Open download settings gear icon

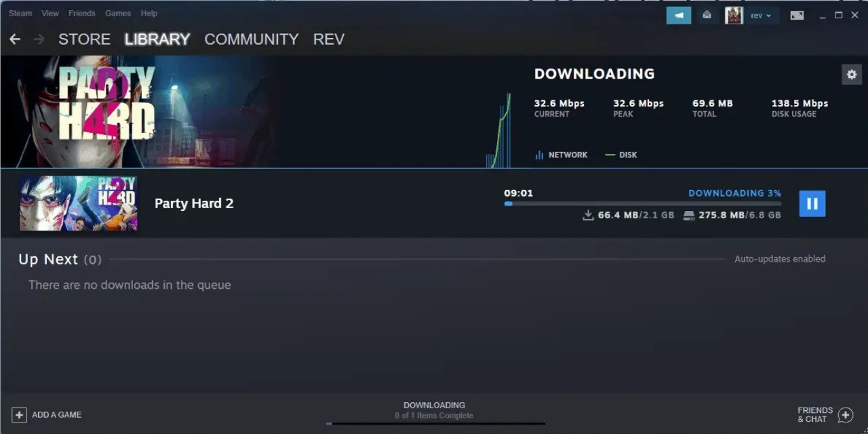(852, 75)
